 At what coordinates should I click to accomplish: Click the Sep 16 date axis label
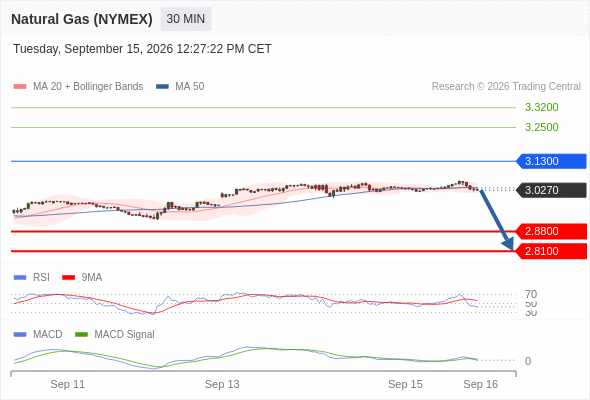point(481,384)
